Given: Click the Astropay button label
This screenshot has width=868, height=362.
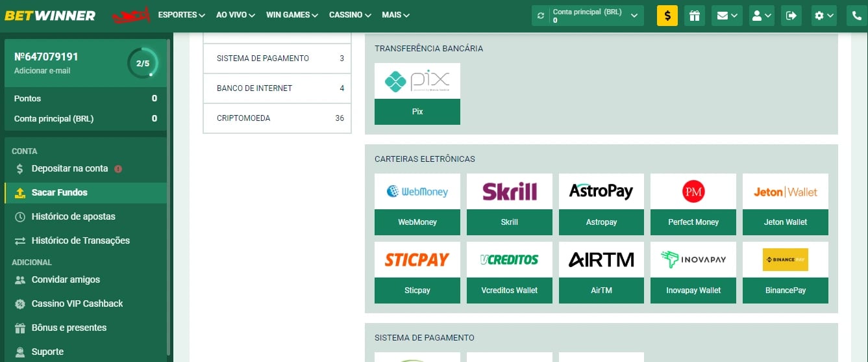Looking at the screenshot, I should (x=601, y=222).
